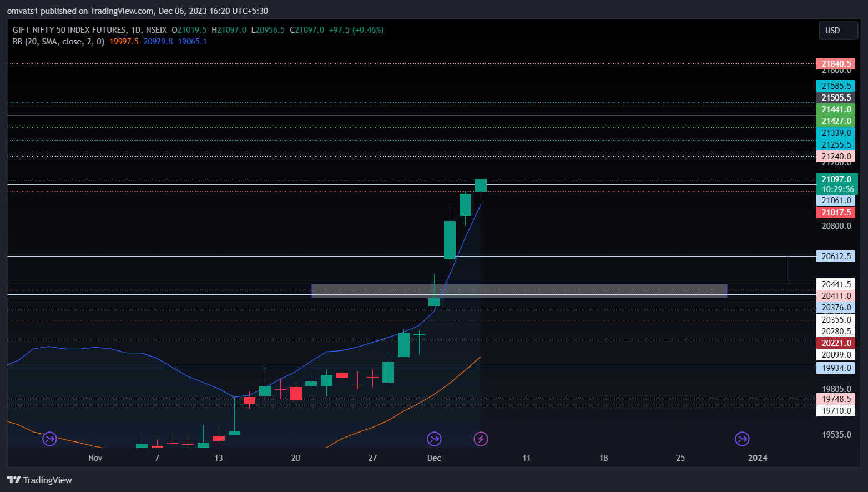The height and width of the screenshot is (492, 868).
Task: Click the 21017.5 price label
Action: [836, 213]
